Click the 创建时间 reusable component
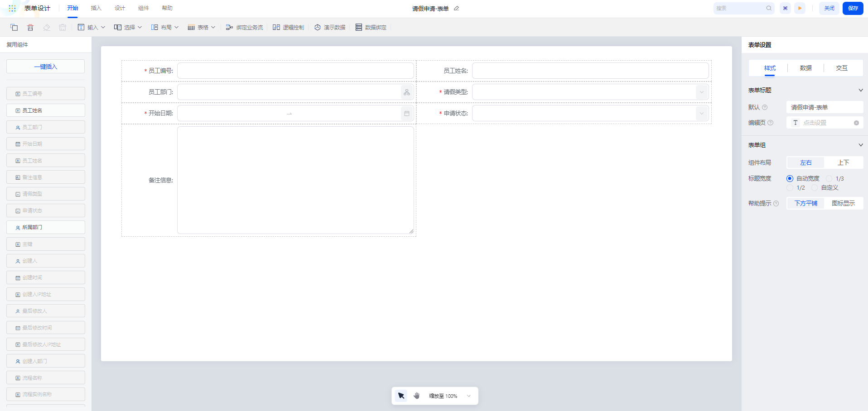Viewport: 868px width, 411px height. click(x=46, y=277)
